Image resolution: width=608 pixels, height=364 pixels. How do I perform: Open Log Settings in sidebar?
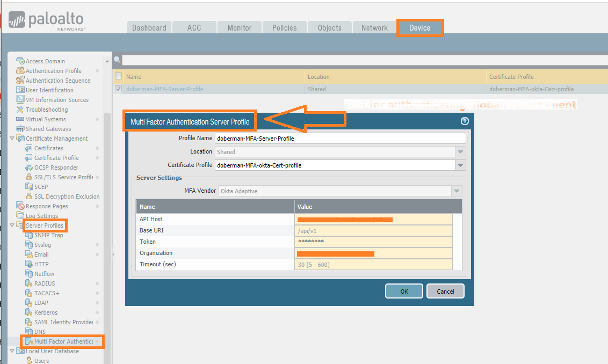42,215
